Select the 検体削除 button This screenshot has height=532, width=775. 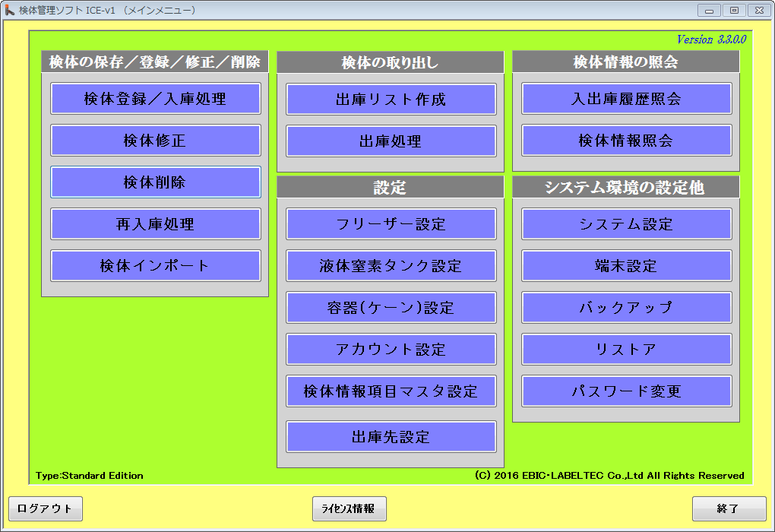click(155, 182)
